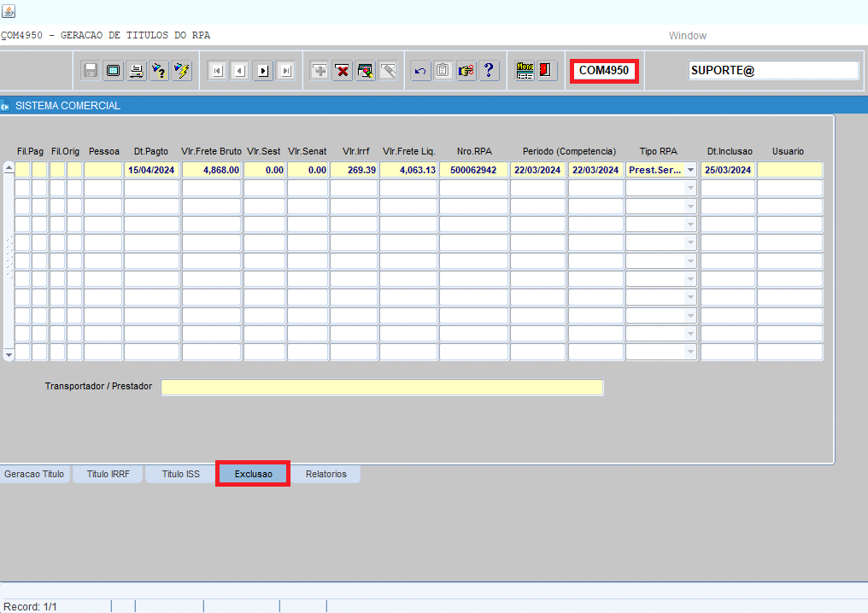Click the execute query lightning icon
The image size is (868, 613).
[x=182, y=71]
